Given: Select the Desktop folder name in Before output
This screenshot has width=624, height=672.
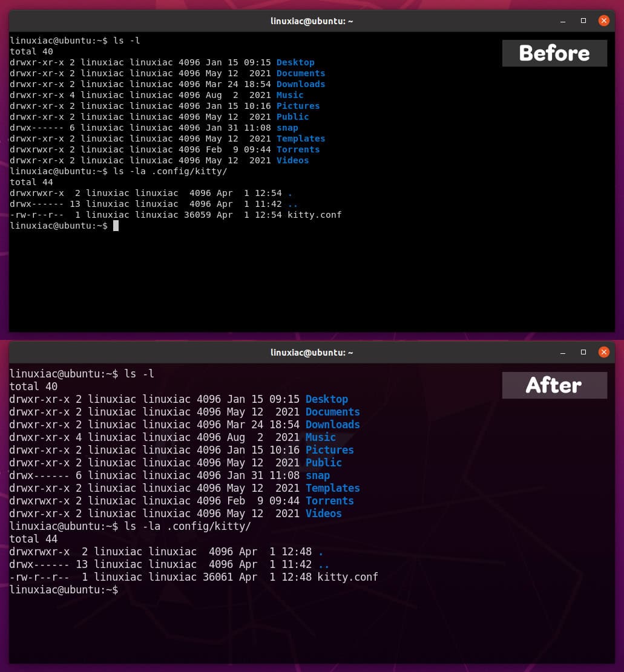Looking at the screenshot, I should 295,62.
